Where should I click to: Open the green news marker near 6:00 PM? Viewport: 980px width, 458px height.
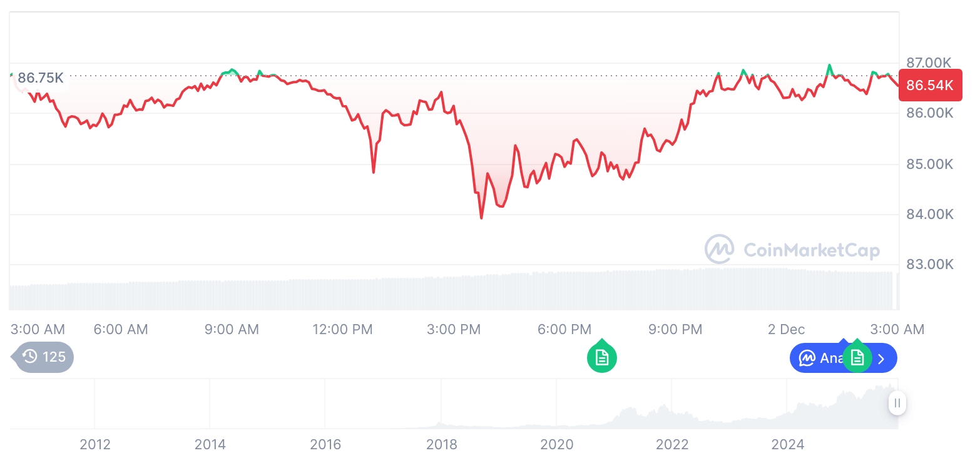[601, 357]
